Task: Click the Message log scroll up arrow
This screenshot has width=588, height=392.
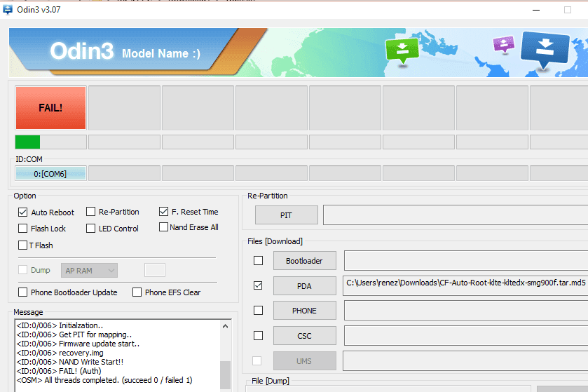Action: (x=225, y=326)
